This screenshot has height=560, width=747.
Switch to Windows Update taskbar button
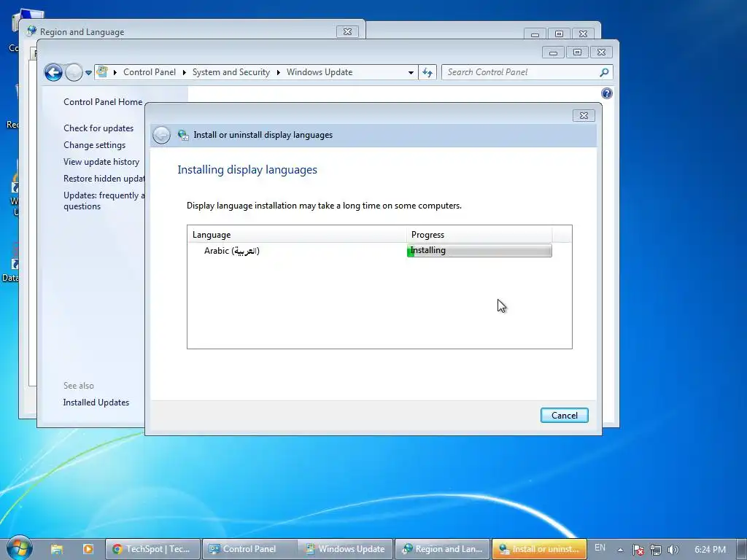coord(346,549)
